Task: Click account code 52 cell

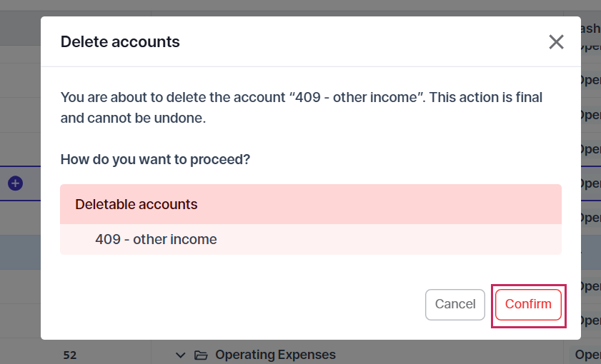Action: pos(69,355)
